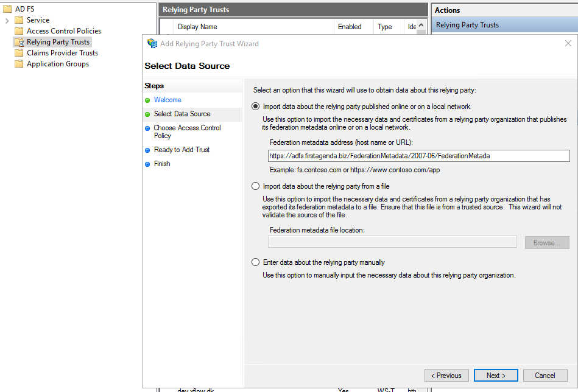Click the Federation metadata address field
The width and height of the screenshot is (578, 392).
(x=419, y=156)
